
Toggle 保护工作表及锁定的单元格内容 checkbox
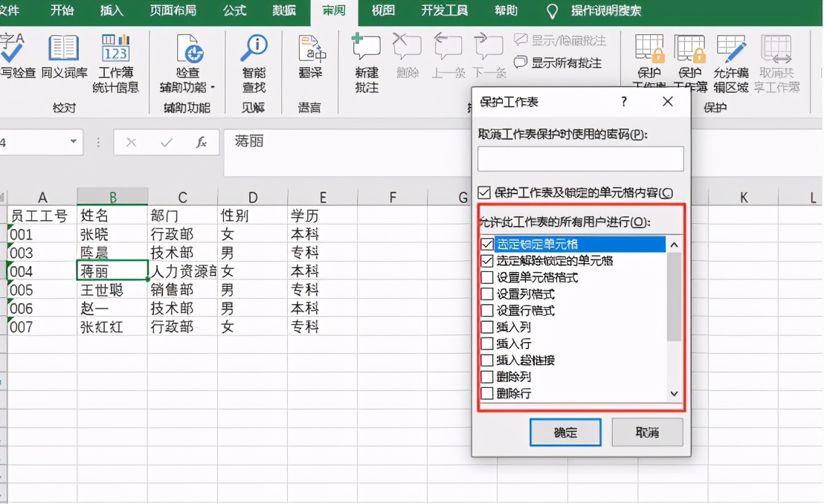pos(485,193)
